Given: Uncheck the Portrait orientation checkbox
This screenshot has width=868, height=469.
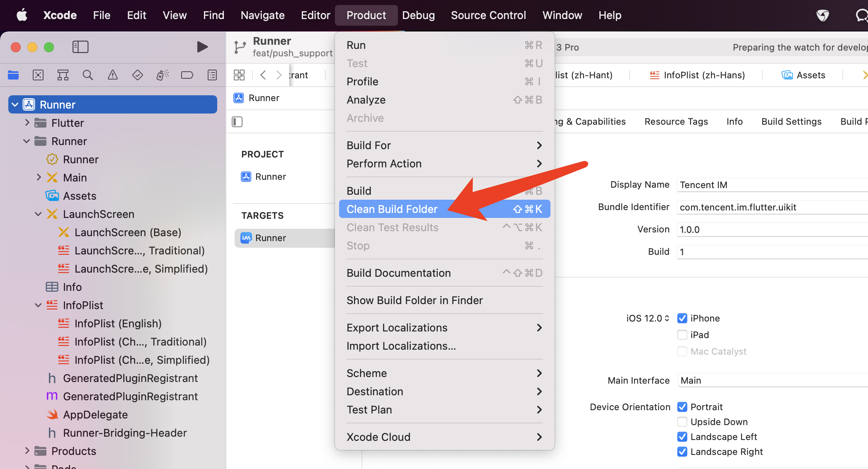Looking at the screenshot, I should (682, 407).
